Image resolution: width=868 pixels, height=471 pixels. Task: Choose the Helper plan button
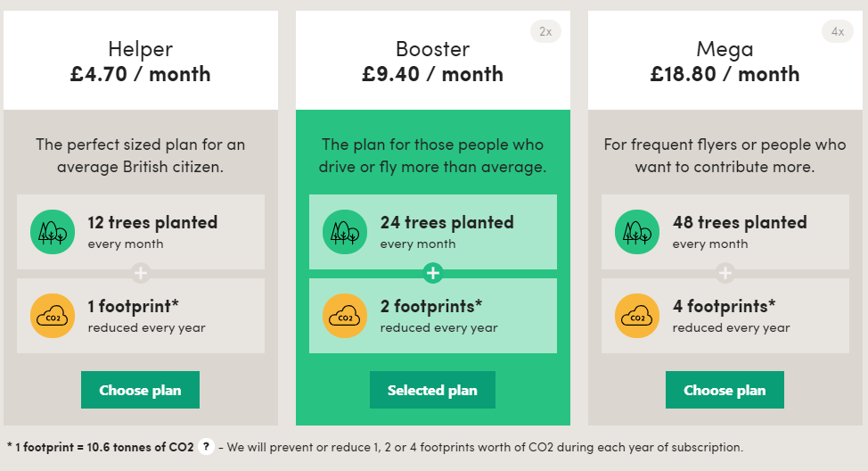click(x=140, y=390)
